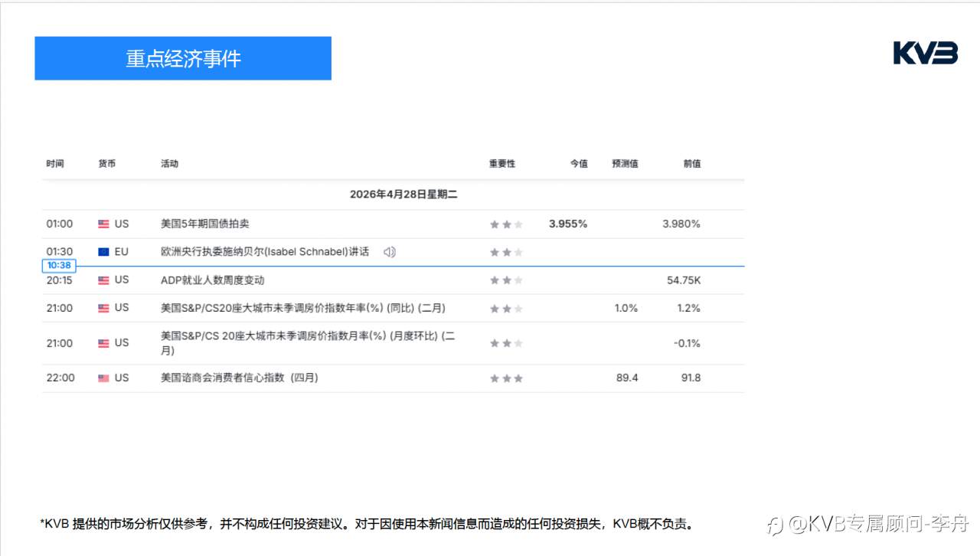Select the 重要性 column header
Image resolution: width=980 pixels, height=556 pixels.
coord(501,163)
